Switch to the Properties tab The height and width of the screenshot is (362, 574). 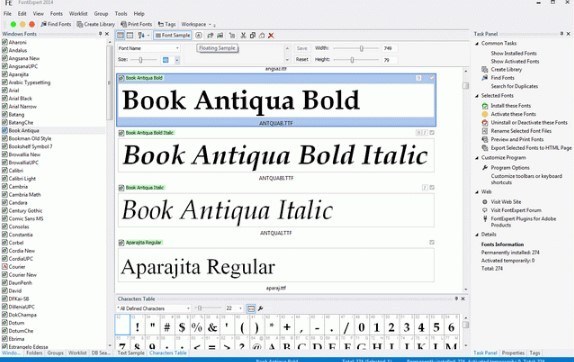[513, 353]
